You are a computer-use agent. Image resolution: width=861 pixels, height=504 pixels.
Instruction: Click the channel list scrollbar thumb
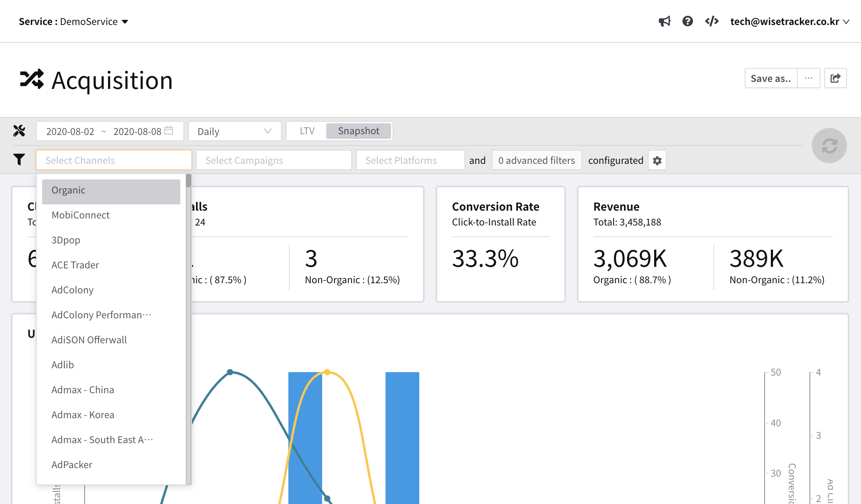[x=189, y=181]
